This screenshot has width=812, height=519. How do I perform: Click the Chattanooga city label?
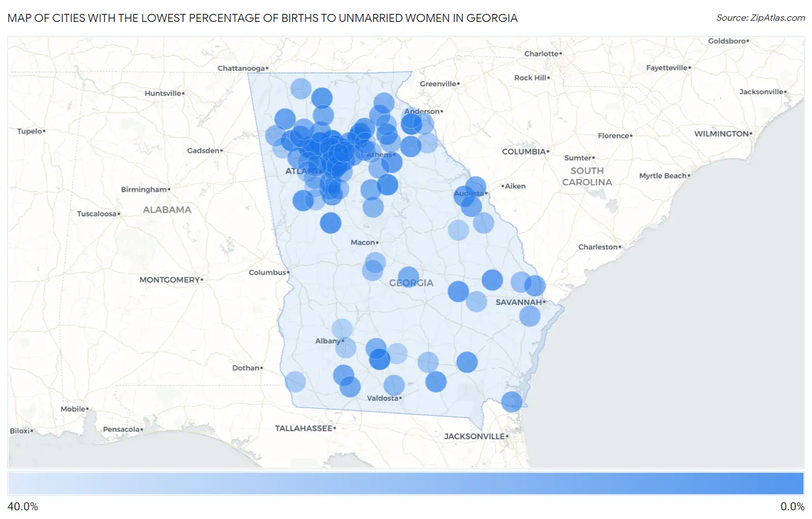point(241,68)
